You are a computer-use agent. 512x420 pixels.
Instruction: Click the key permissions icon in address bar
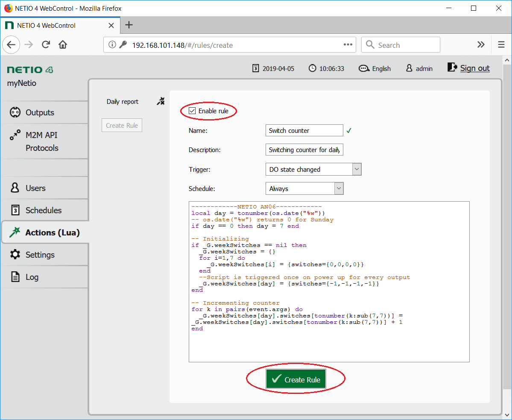(123, 45)
